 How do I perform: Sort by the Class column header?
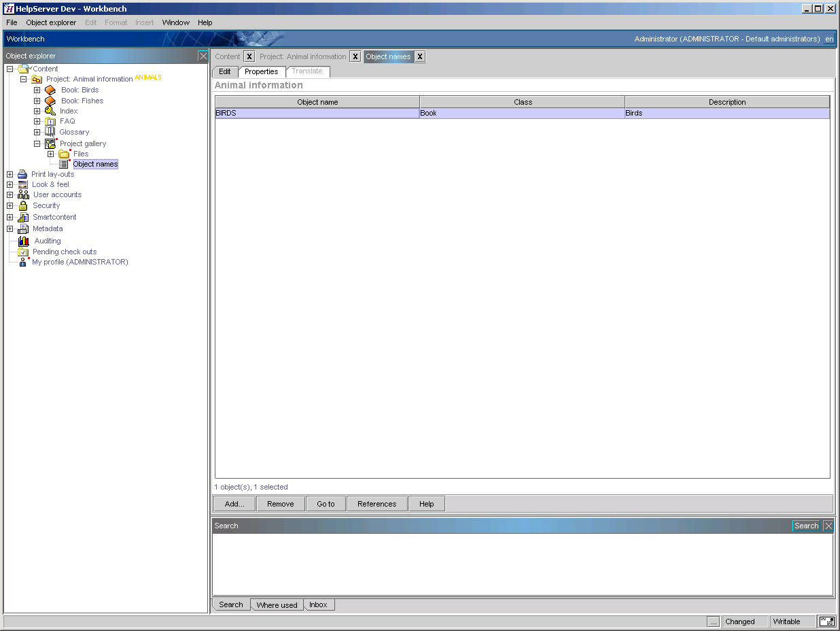pos(523,102)
